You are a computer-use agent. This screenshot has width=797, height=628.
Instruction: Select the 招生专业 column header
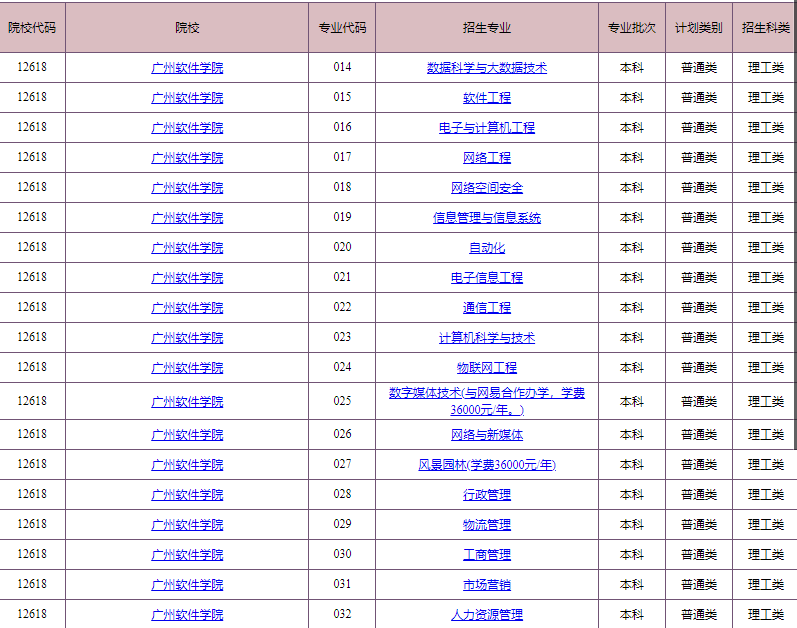coord(486,27)
